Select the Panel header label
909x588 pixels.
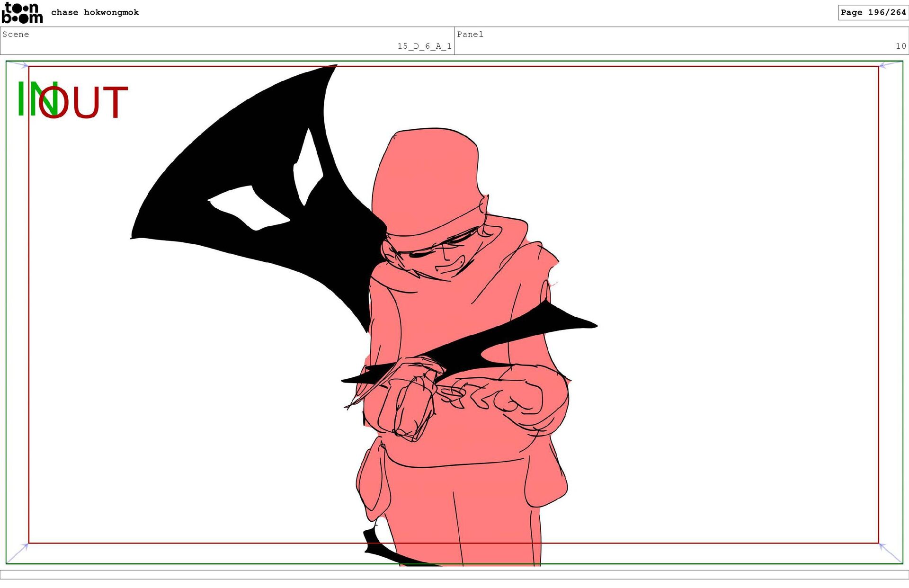click(470, 34)
